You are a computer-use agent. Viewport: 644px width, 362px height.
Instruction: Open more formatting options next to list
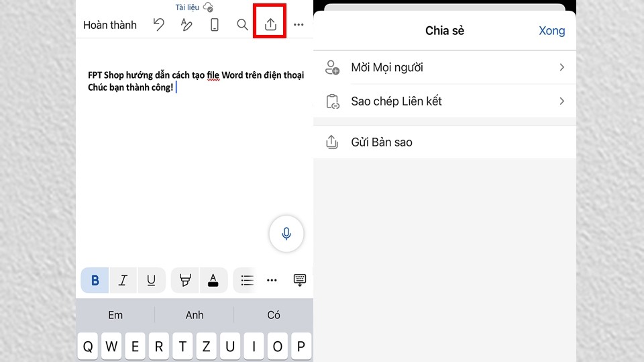click(x=272, y=280)
